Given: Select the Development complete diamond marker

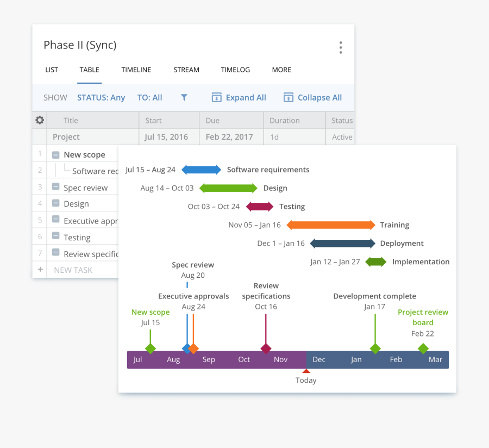Looking at the screenshot, I should click(375, 349).
